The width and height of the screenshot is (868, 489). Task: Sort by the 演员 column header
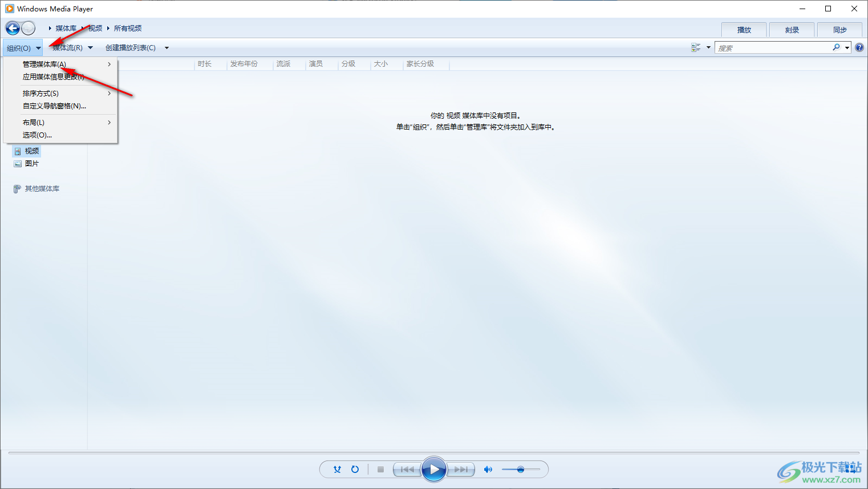pos(316,64)
